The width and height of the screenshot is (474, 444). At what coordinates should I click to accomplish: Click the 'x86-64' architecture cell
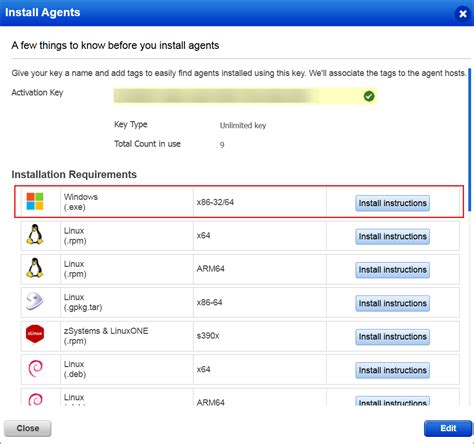pyautogui.click(x=260, y=302)
